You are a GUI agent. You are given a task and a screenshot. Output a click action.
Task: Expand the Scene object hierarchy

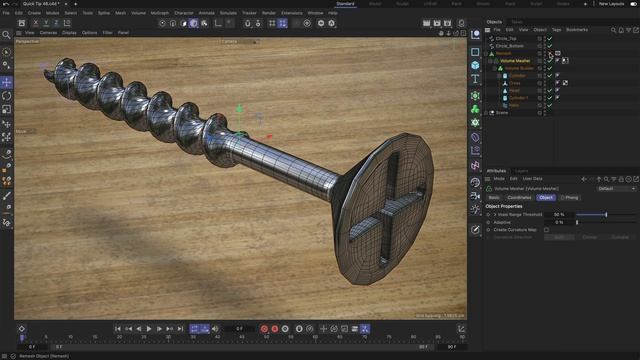point(486,113)
